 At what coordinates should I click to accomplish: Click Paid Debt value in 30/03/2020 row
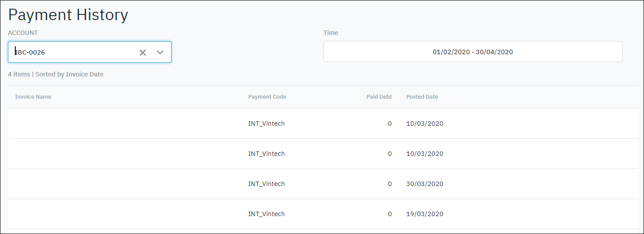[390, 184]
